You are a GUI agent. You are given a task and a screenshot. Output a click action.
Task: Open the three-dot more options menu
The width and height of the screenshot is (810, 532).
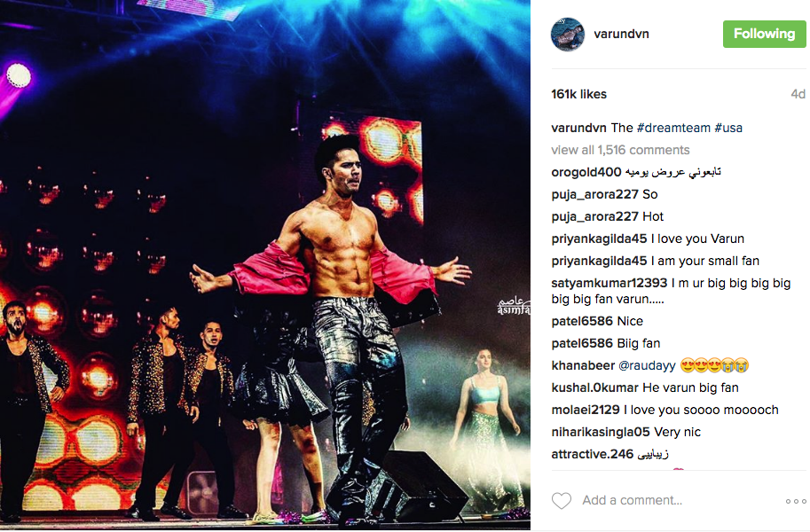[x=796, y=501]
